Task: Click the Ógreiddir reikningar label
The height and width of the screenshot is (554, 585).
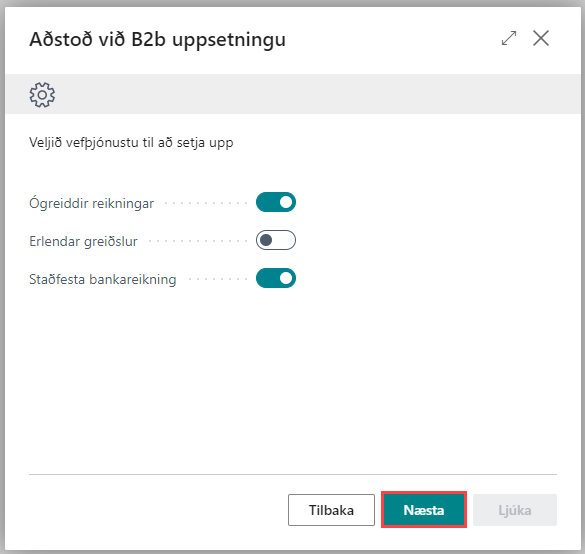Action: [91, 204]
